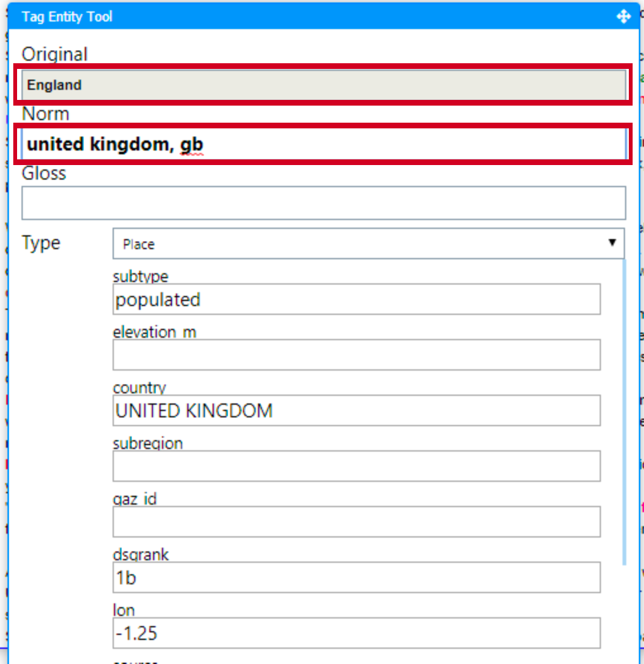Image resolution: width=644 pixels, height=664 pixels.
Task: Click the dsgrank label text
Action: click(x=141, y=555)
